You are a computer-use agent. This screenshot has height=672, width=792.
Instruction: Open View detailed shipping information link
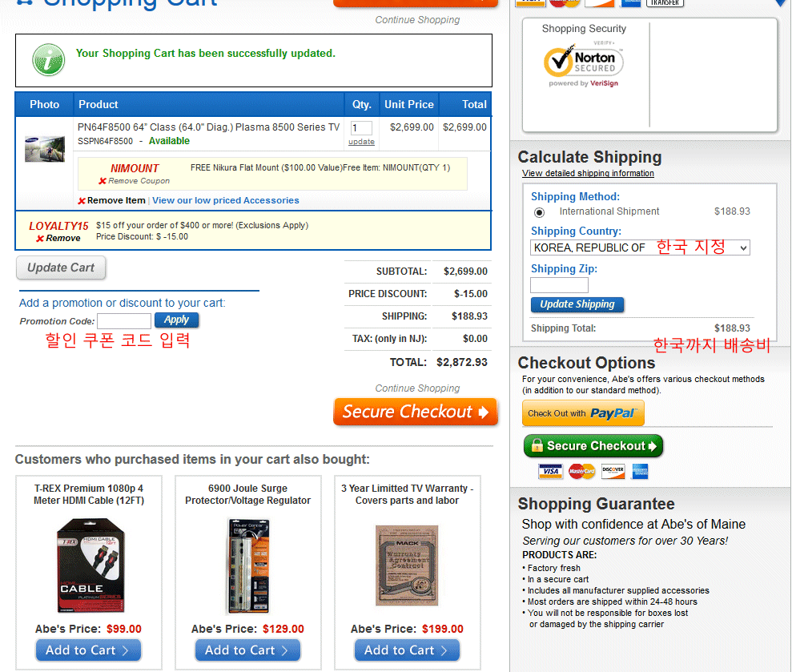pos(588,173)
